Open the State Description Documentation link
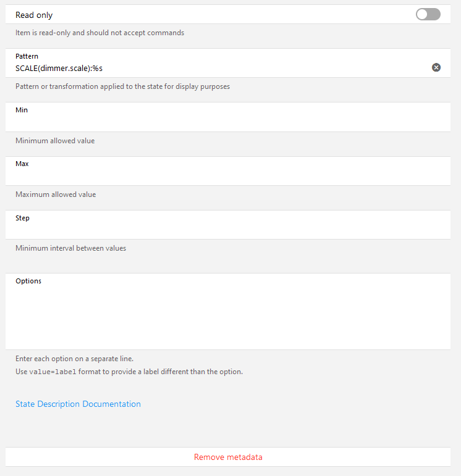The width and height of the screenshot is (461, 476). pos(78,404)
